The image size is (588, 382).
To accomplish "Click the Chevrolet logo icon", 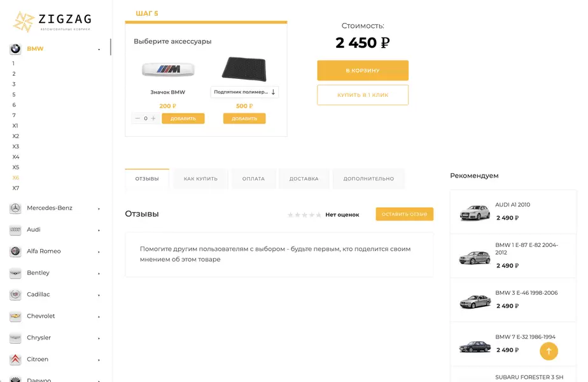I will coord(15,316).
